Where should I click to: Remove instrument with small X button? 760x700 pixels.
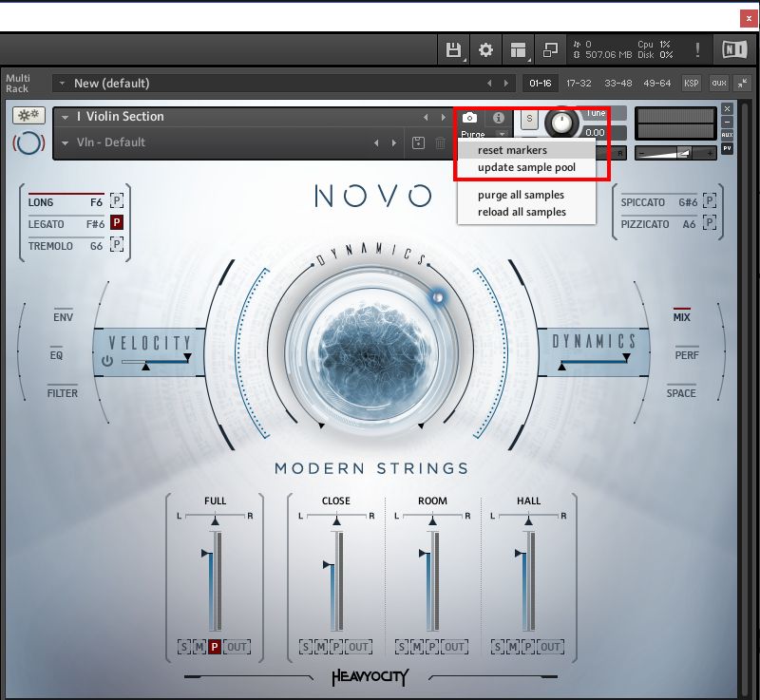click(x=727, y=108)
